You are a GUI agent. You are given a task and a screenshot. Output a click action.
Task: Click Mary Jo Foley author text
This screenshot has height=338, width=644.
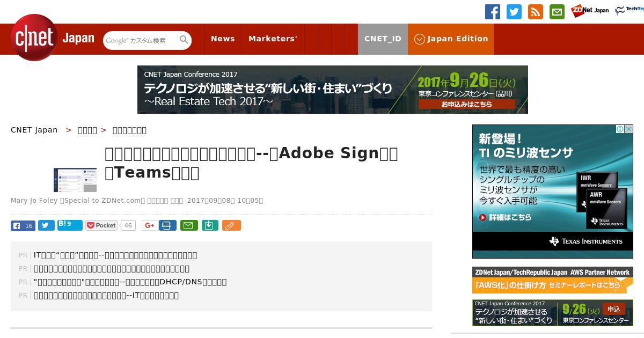(x=34, y=201)
